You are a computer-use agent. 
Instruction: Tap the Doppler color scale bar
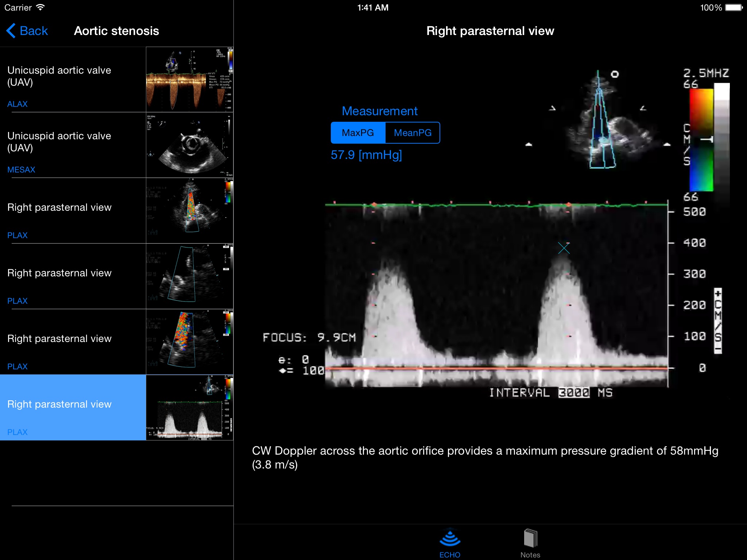click(701, 140)
